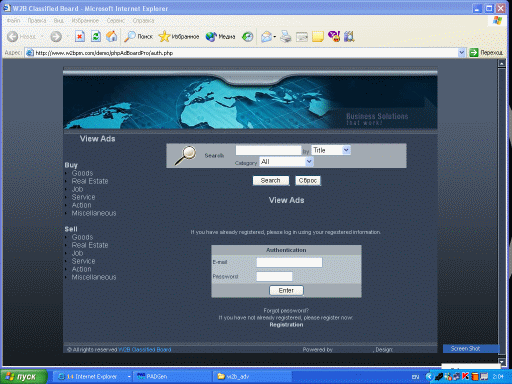Viewport: 512px width, 384px height.
Task: Open the Mail button dropdown arrow
Action: click(275, 37)
